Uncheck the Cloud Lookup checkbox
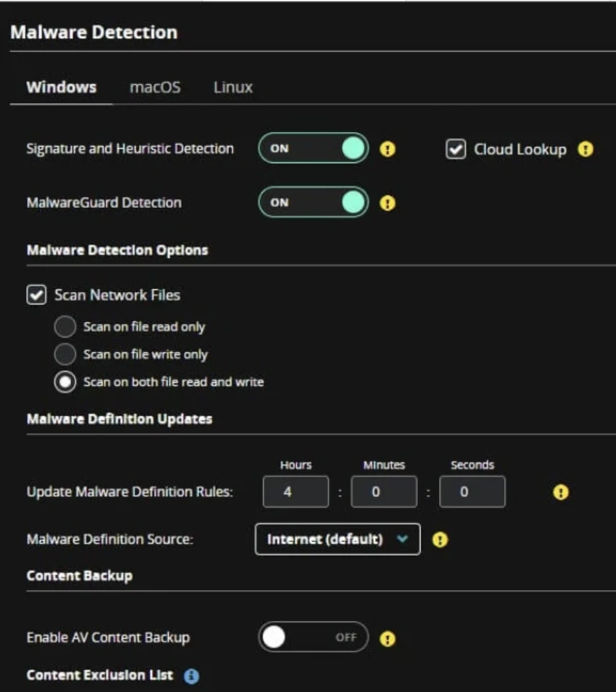This screenshot has height=692, width=616. [x=455, y=149]
